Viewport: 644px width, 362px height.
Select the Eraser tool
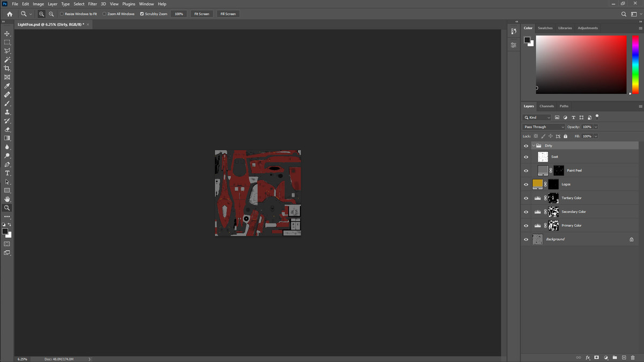pyautogui.click(x=7, y=129)
